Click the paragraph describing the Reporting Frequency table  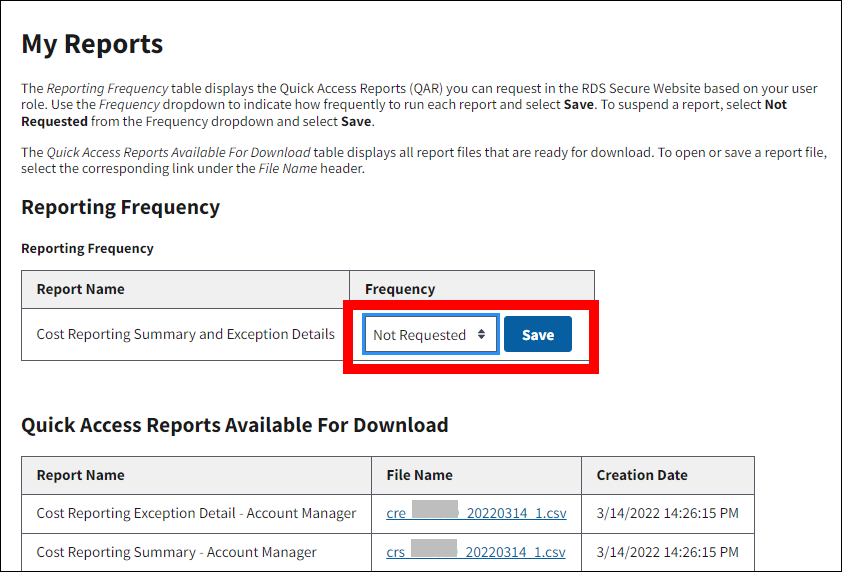(400, 105)
